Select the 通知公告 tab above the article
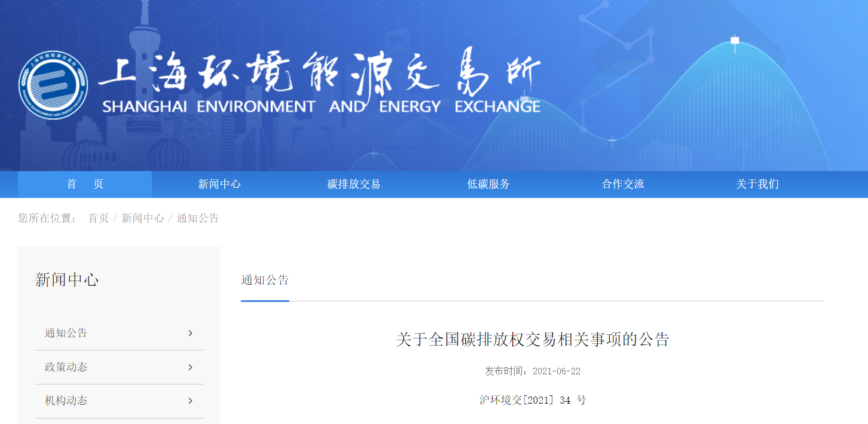The width and height of the screenshot is (868, 424). click(x=265, y=280)
